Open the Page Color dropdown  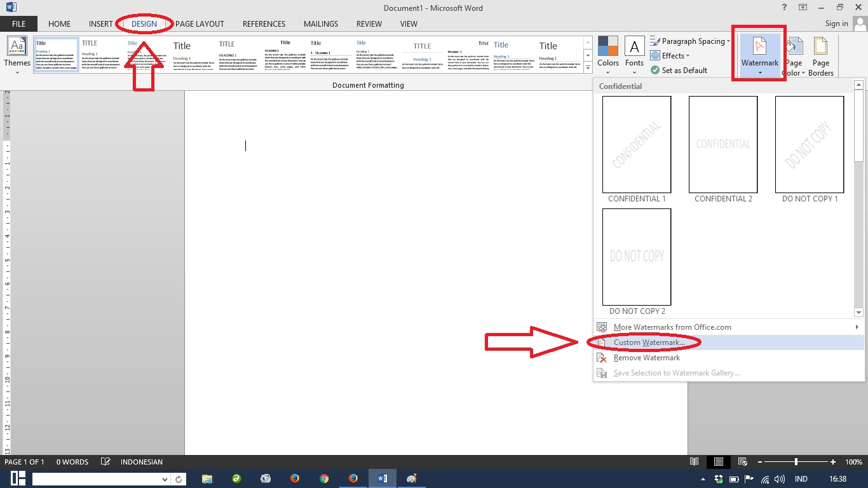(794, 56)
